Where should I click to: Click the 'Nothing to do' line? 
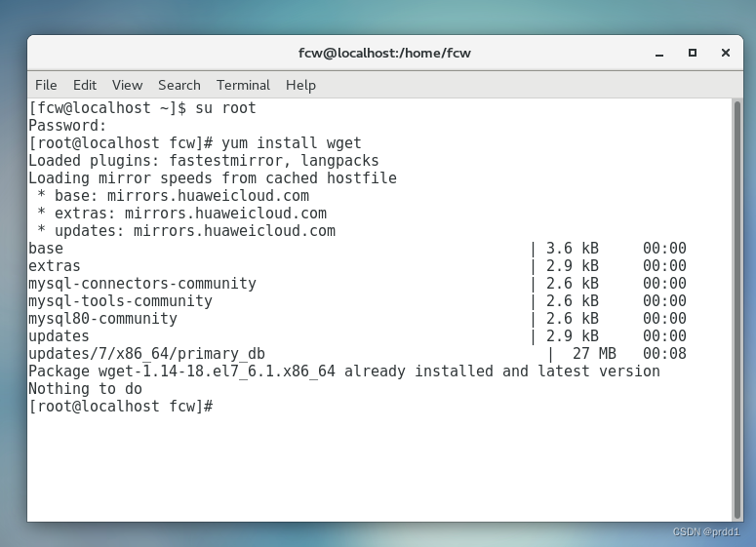tap(85, 389)
